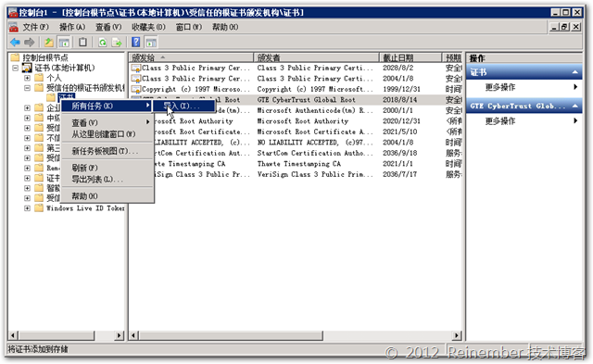Sort by the 预期 column header

click(x=452, y=57)
